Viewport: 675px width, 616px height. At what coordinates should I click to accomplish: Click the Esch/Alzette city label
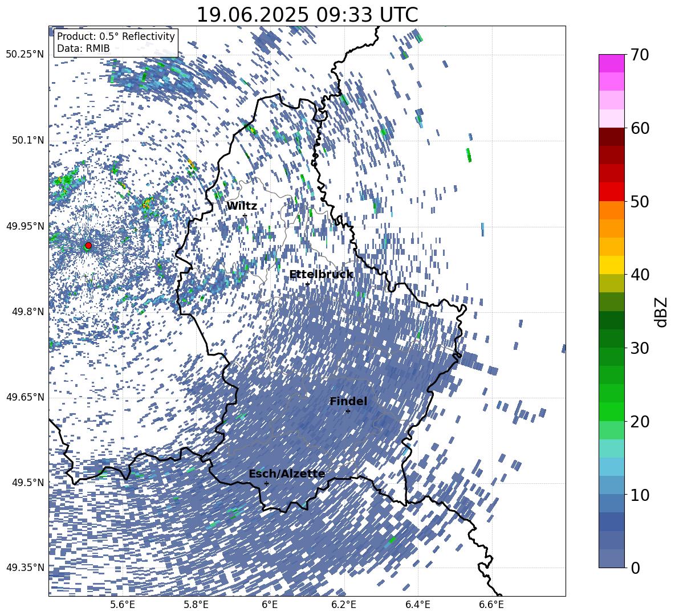(287, 474)
